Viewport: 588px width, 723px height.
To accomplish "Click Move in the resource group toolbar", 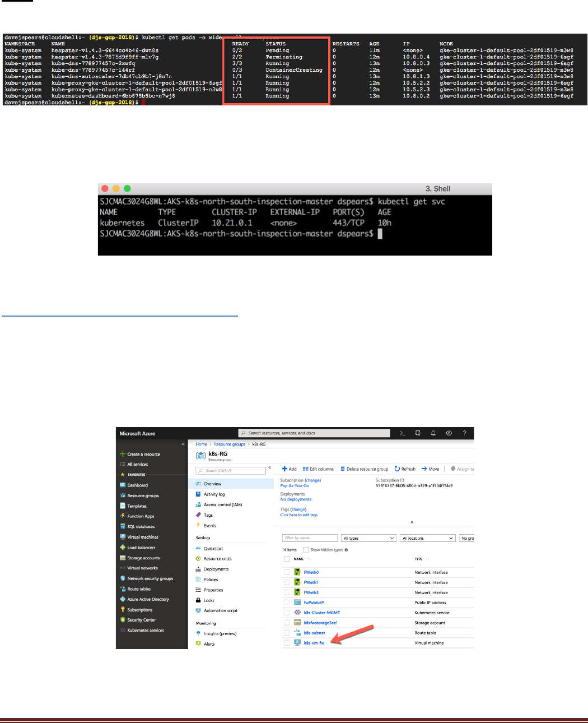I will click(x=431, y=469).
